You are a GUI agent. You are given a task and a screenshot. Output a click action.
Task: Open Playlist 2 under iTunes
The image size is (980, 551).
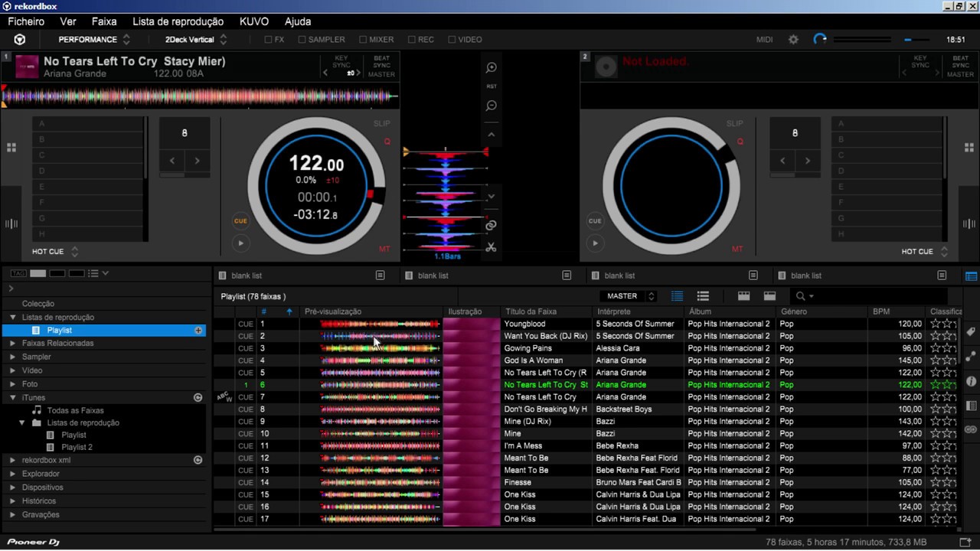pyautogui.click(x=77, y=448)
